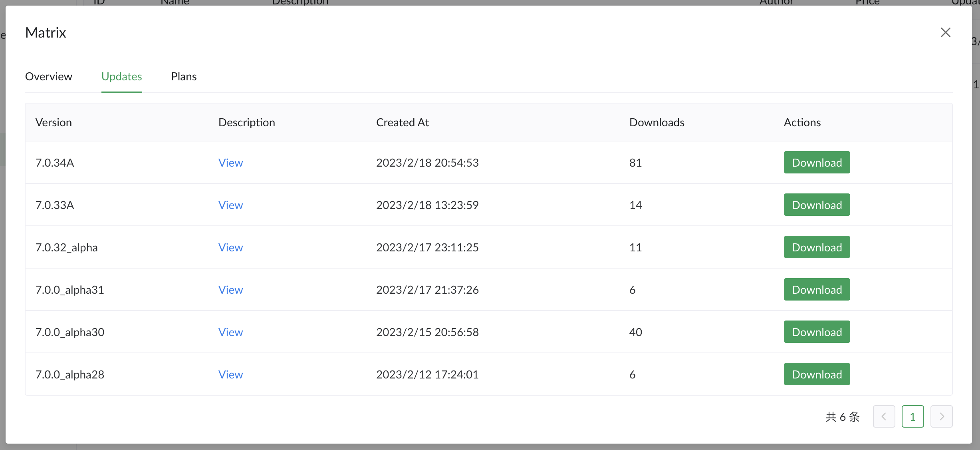The width and height of the screenshot is (980, 450).
Task: Go to previous page arrow
Action: tap(884, 416)
